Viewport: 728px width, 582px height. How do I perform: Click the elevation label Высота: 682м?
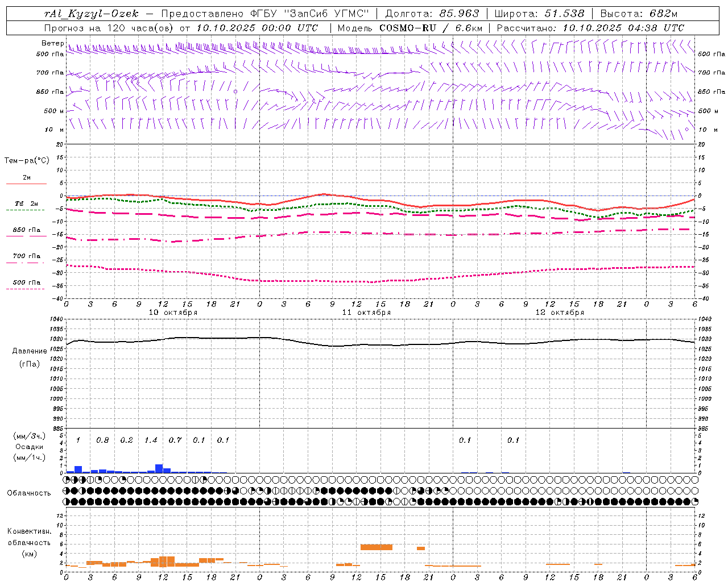click(639, 14)
